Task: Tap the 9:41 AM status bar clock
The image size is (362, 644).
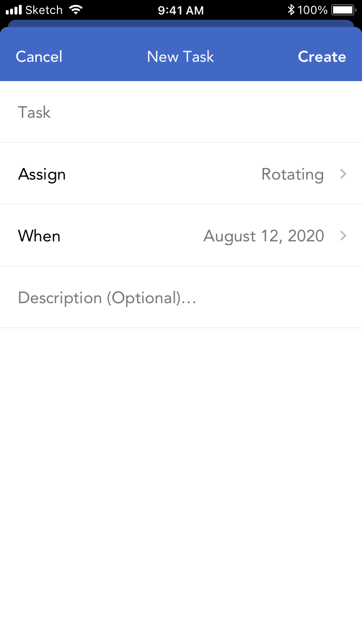Action: pos(181,10)
